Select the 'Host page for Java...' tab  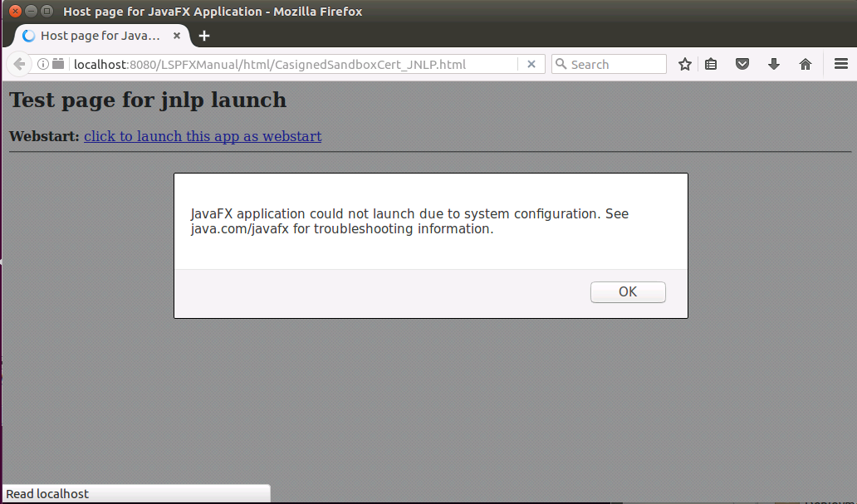pyautogui.click(x=100, y=36)
